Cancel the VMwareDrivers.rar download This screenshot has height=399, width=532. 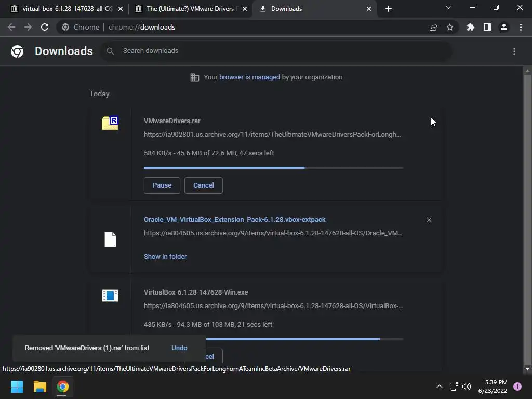[x=204, y=185]
